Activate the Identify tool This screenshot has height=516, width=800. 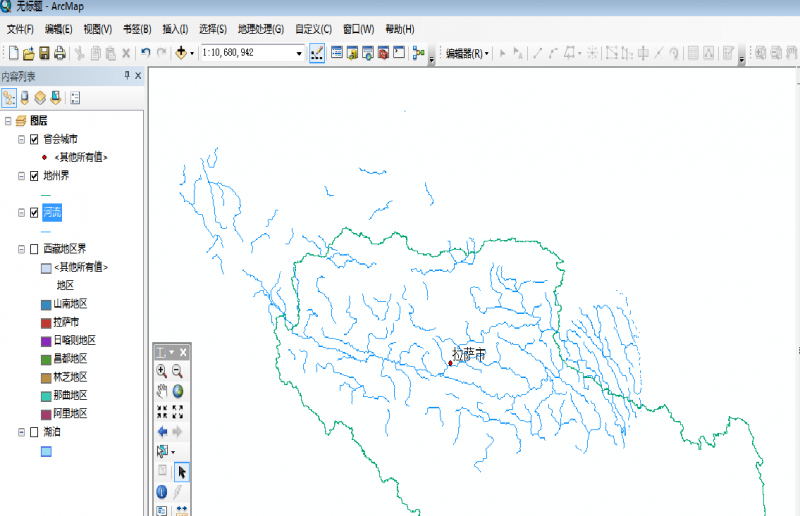(162, 492)
